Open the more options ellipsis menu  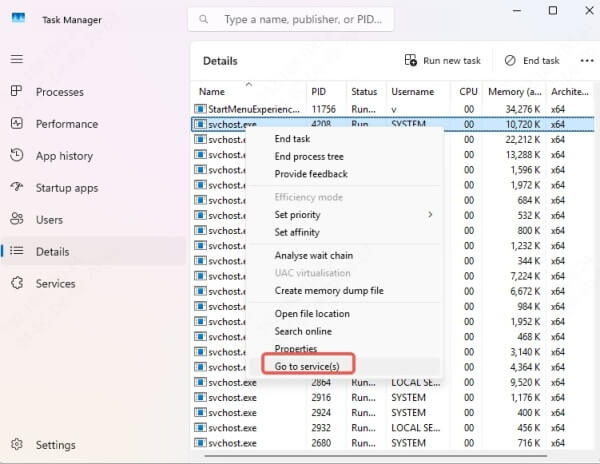pyautogui.click(x=587, y=60)
